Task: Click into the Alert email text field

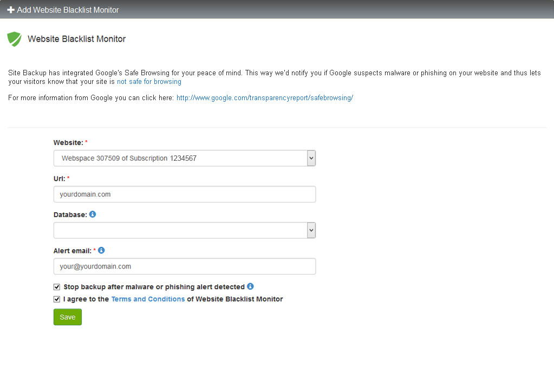Action: [184, 266]
